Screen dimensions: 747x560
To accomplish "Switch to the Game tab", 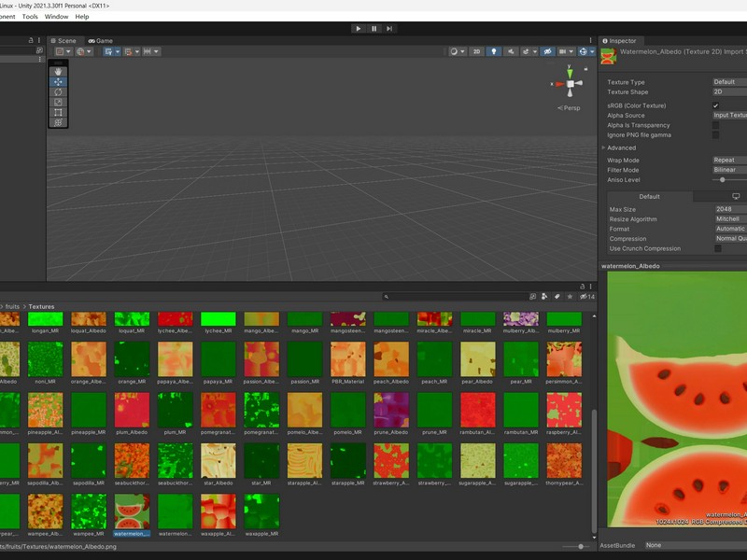I will pyautogui.click(x=101, y=41).
